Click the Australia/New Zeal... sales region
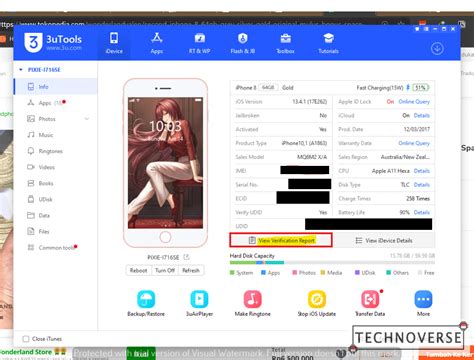This screenshot has height=360, width=474. tap(405, 157)
